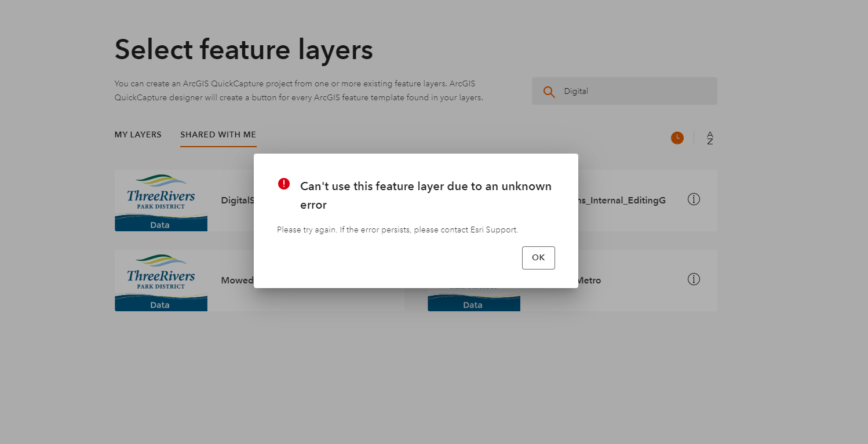Select the SHARED WITH ME tab
Image resolution: width=868 pixels, height=444 pixels.
[218, 134]
